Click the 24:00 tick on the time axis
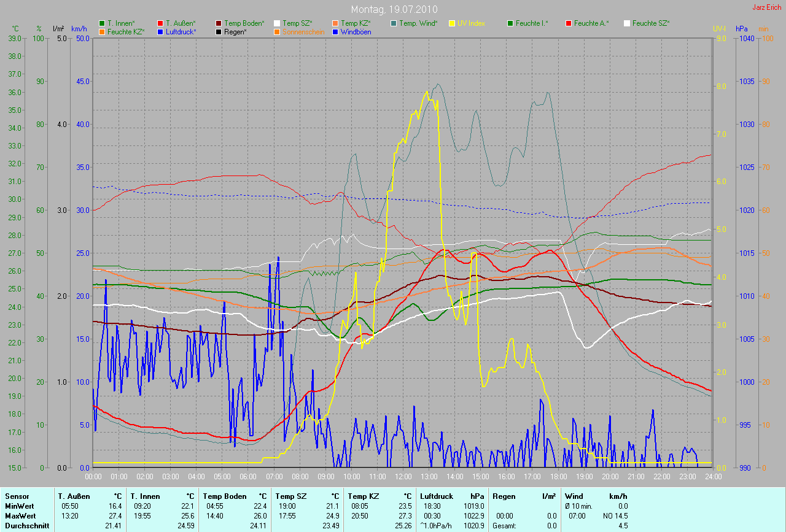The image size is (786, 532). click(712, 476)
